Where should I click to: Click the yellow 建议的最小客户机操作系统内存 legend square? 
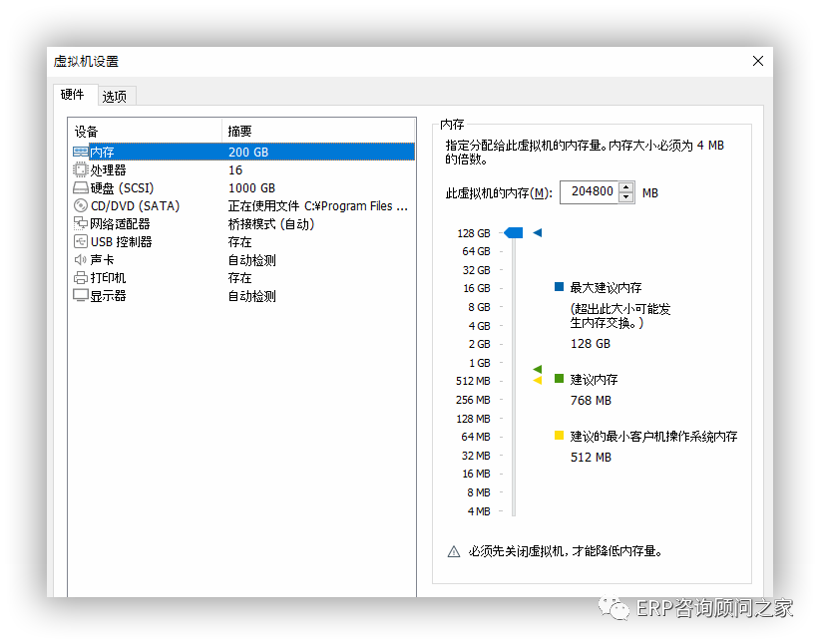(x=559, y=435)
